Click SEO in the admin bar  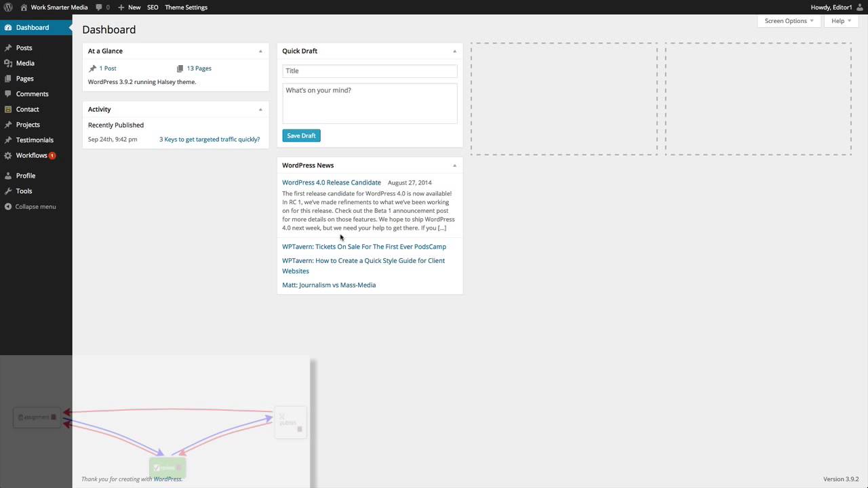click(153, 7)
